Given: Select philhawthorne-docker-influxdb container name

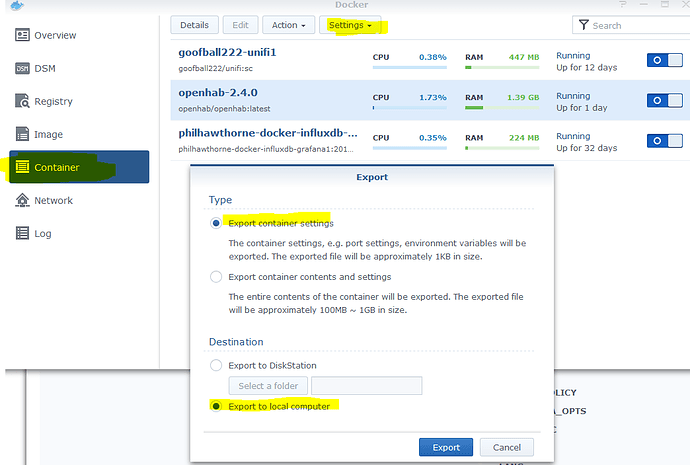Looking at the screenshot, I should pos(268,133).
